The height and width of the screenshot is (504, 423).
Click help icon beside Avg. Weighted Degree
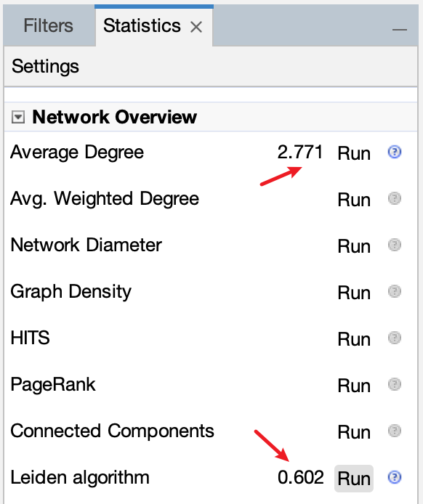[x=395, y=199]
